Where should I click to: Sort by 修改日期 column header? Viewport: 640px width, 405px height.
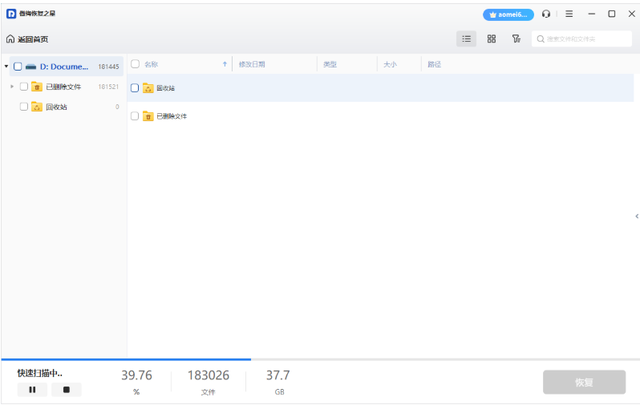(252, 64)
